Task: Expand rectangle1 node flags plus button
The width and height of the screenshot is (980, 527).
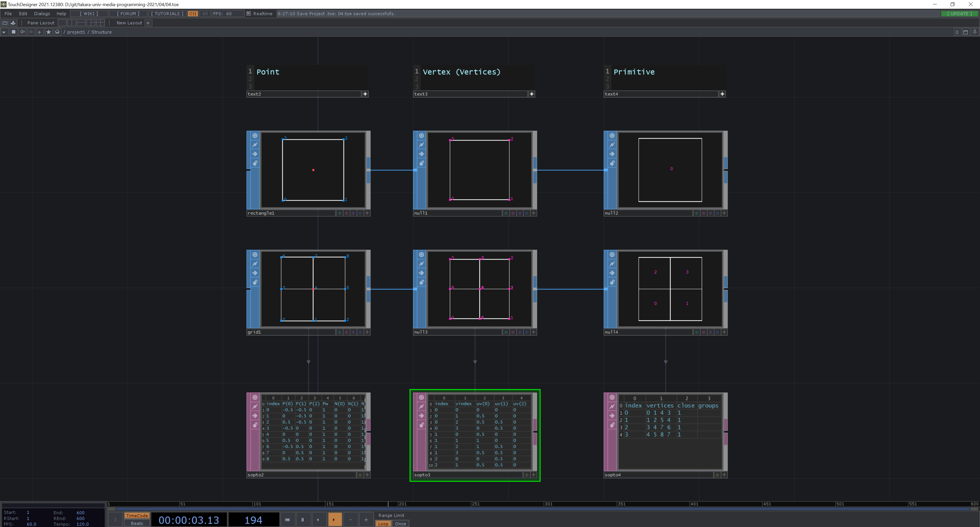Action: coord(367,213)
